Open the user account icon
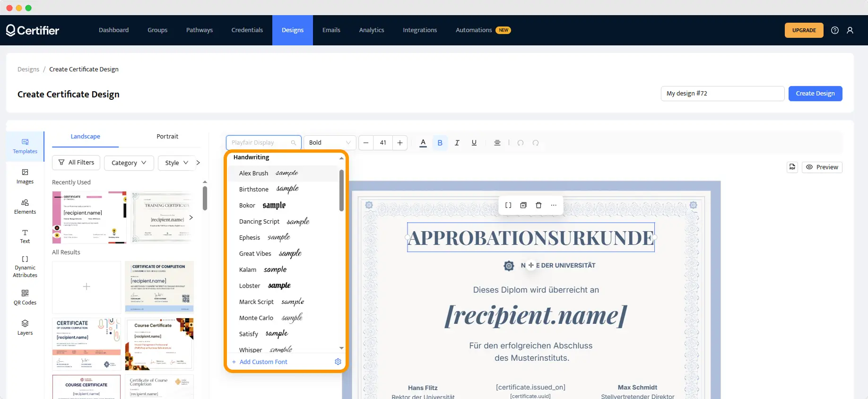The image size is (868, 399). click(850, 30)
